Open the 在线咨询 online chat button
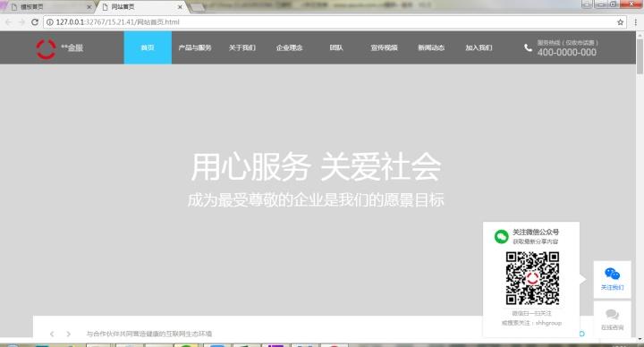644x347 pixels. 612,319
